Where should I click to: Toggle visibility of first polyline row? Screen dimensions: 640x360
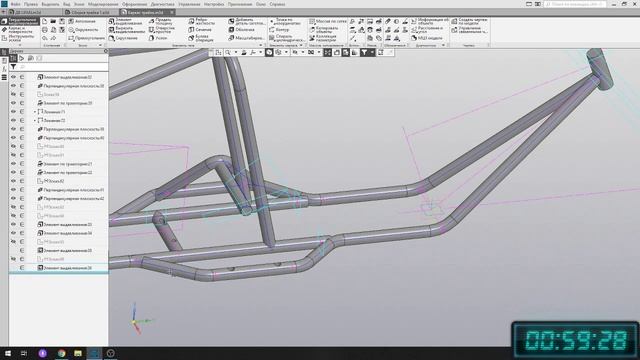pyautogui.click(x=13, y=111)
